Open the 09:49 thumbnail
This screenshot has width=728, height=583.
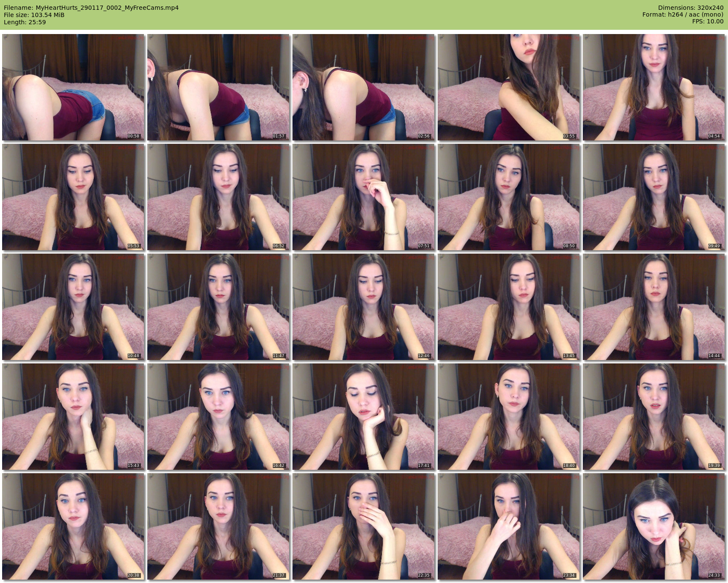[654, 197]
